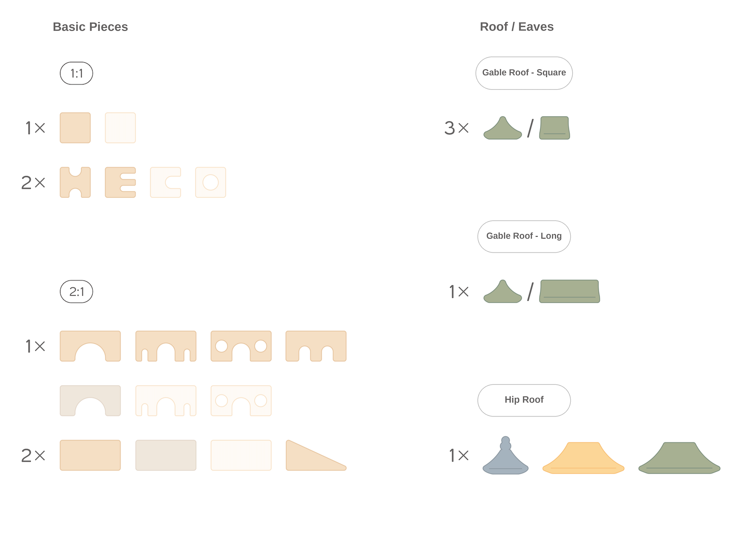756x543 pixels.
Task: Select the faded C-shaped square piece
Action: [x=165, y=182]
